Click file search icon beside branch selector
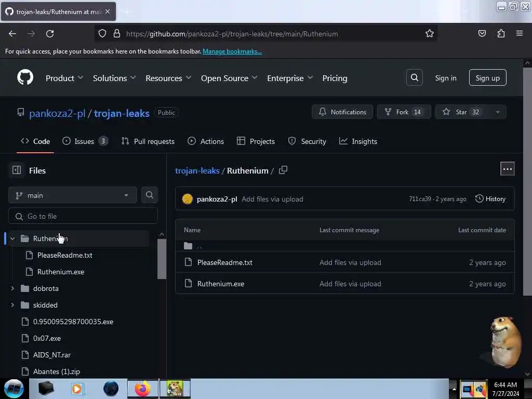This screenshot has height=399, width=532. (149, 195)
